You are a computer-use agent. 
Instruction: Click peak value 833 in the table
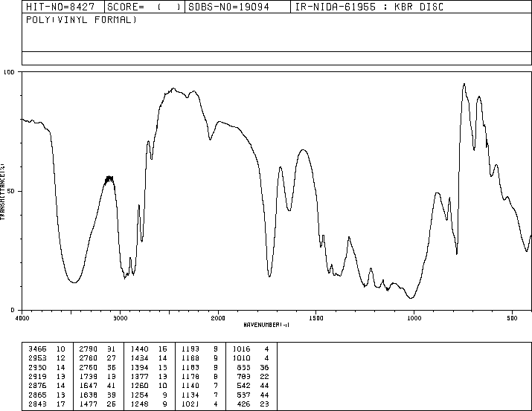(x=243, y=368)
